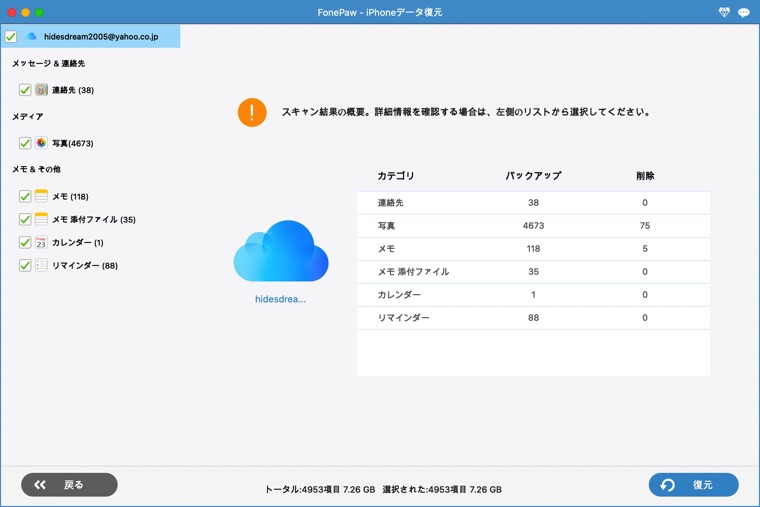The image size is (760, 507).
Task: Click the バックアップ column header
Action: pyautogui.click(x=533, y=175)
